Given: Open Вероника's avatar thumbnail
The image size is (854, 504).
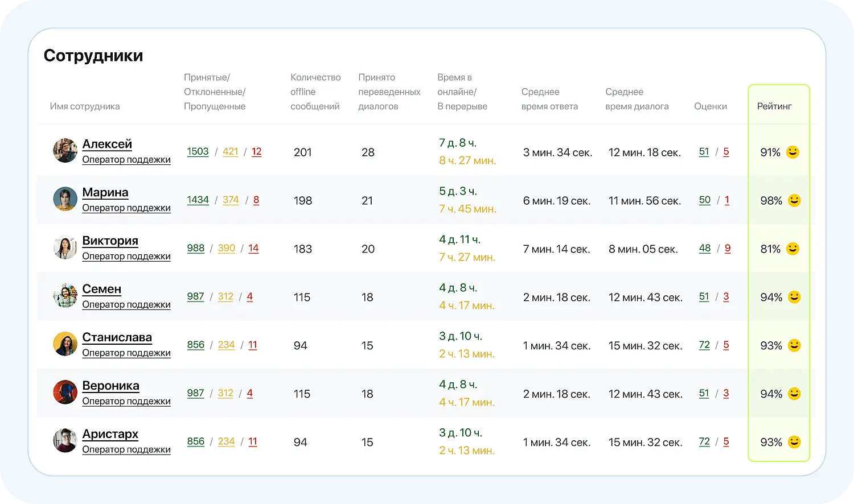Looking at the screenshot, I should (65, 393).
